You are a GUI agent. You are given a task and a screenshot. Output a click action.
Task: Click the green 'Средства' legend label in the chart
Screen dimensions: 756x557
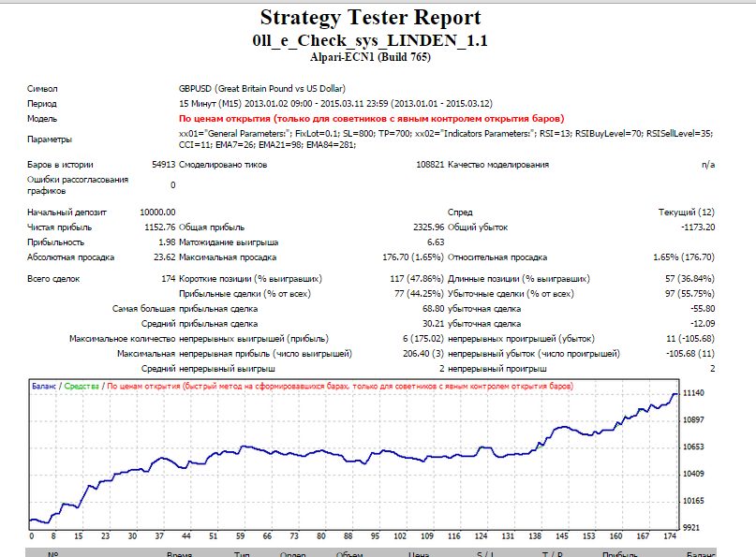82,386
